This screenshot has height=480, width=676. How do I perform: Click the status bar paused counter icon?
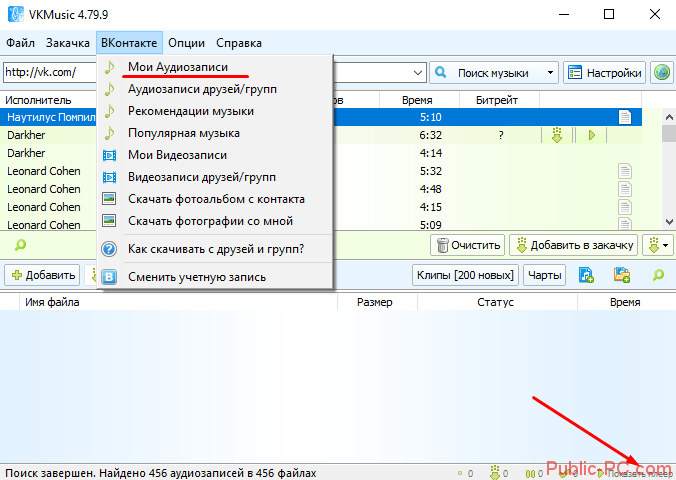[530, 474]
